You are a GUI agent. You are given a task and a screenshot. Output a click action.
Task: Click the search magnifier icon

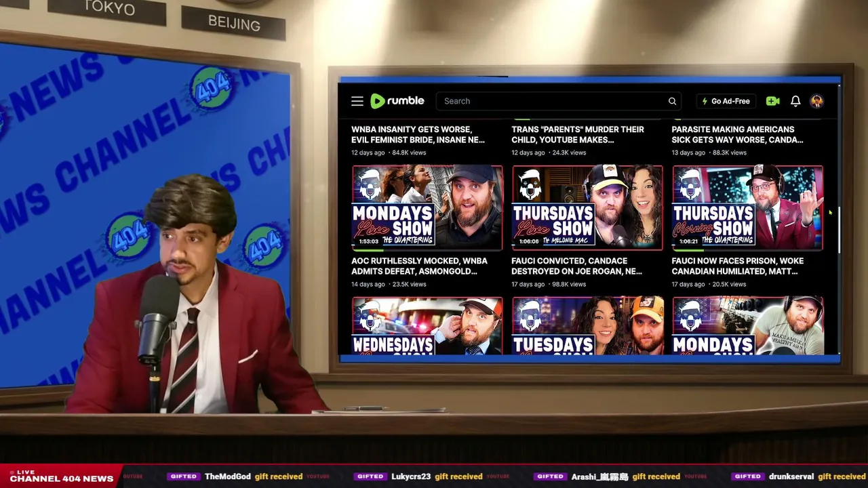click(672, 101)
